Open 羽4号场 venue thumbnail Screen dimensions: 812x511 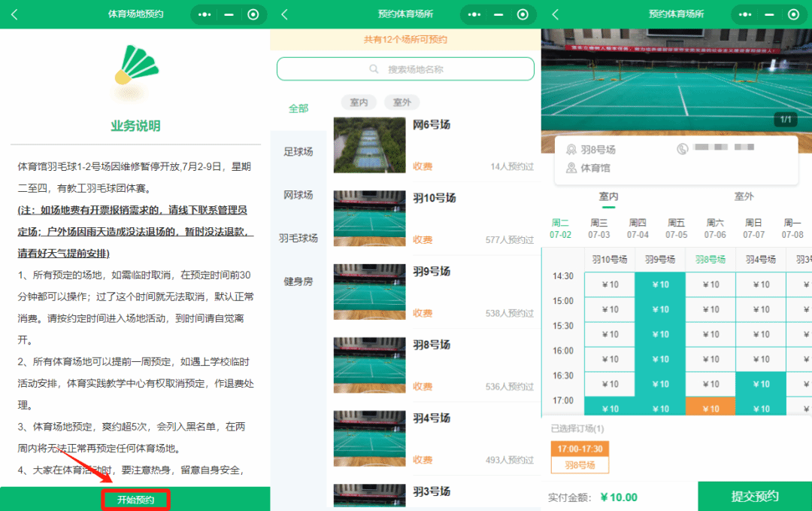[370, 439]
